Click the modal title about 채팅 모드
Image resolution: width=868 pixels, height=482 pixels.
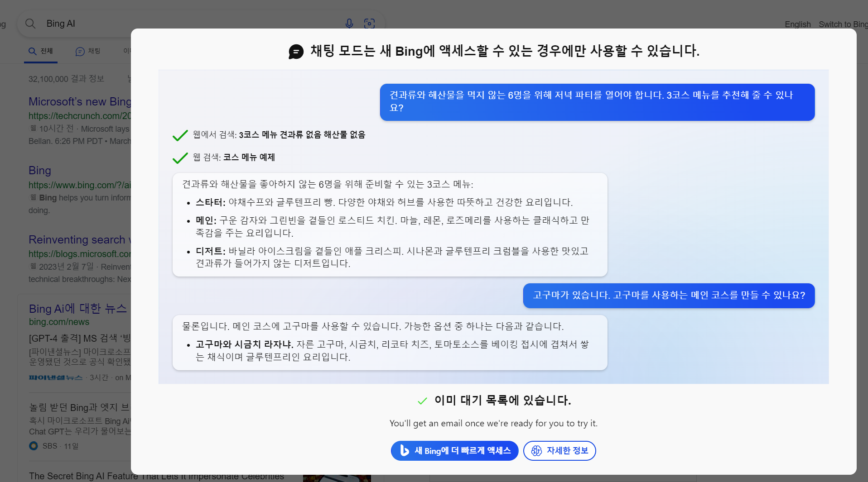point(505,51)
